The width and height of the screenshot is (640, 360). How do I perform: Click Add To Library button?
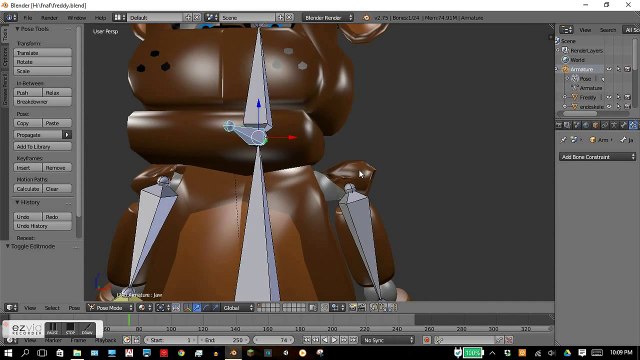pos(42,147)
